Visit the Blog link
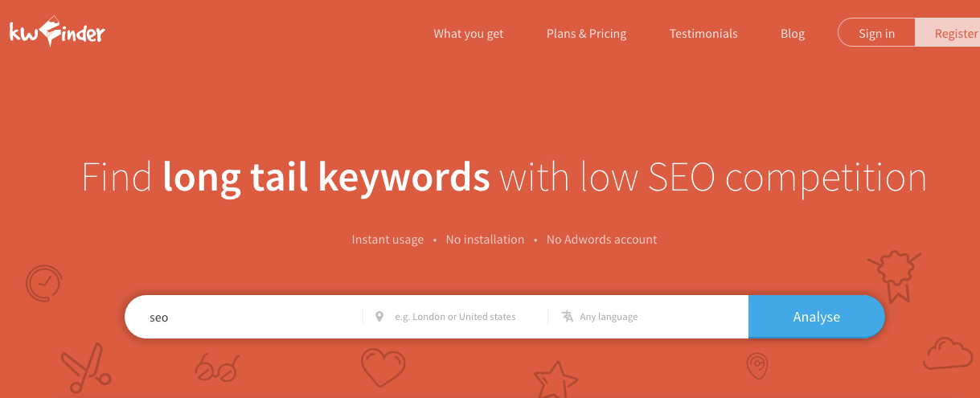This screenshot has width=980, height=398. click(793, 34)
